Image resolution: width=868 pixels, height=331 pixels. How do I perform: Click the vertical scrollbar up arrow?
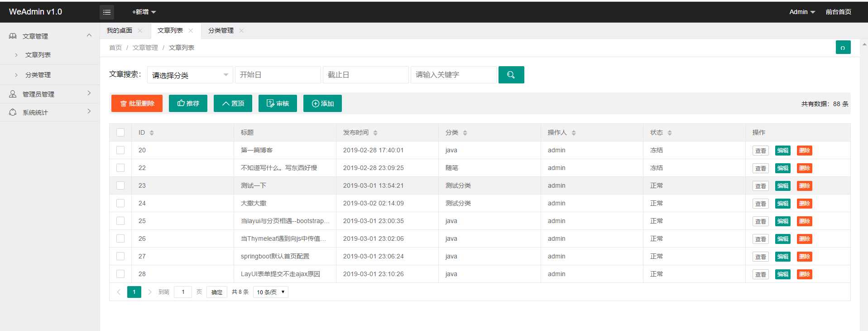tap(864, 44)
